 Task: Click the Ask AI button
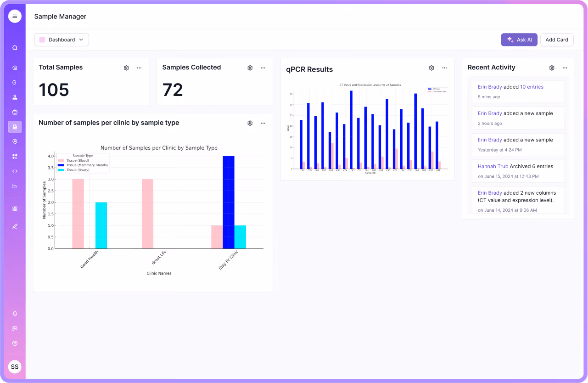[x=519, y=39]
